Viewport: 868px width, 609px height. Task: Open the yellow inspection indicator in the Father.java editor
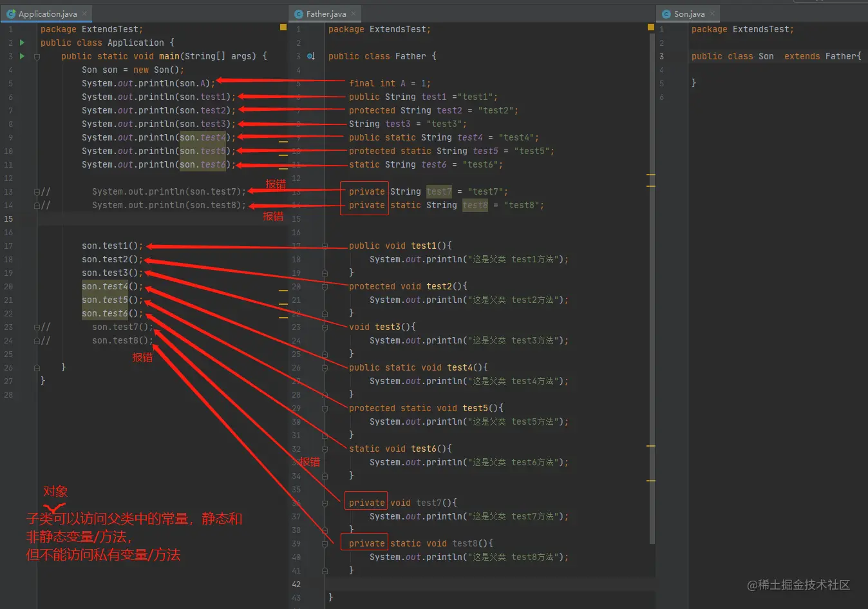coord(651,27)
